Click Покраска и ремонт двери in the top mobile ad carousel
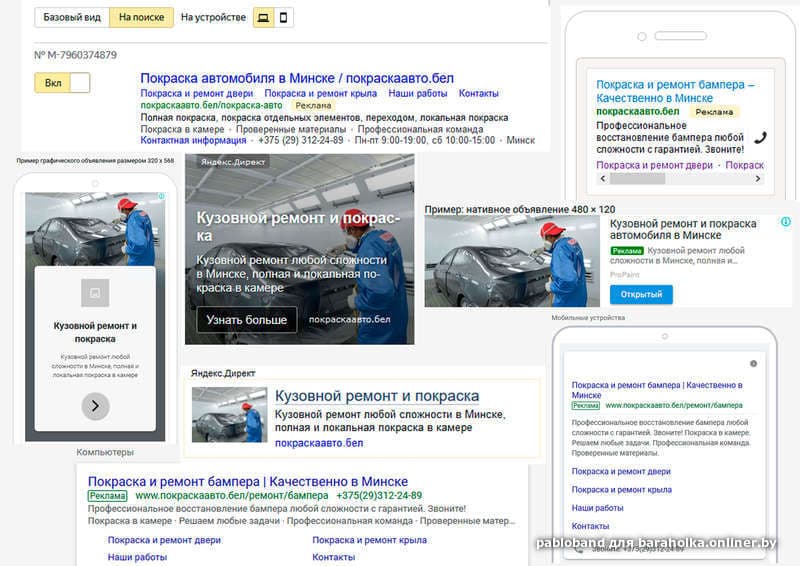 coord(655,165)
